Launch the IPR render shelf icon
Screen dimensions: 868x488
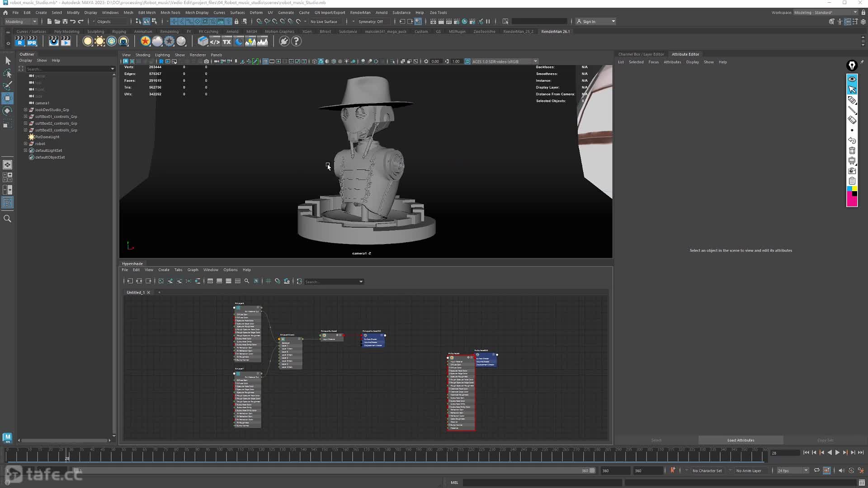click(32, 42)
